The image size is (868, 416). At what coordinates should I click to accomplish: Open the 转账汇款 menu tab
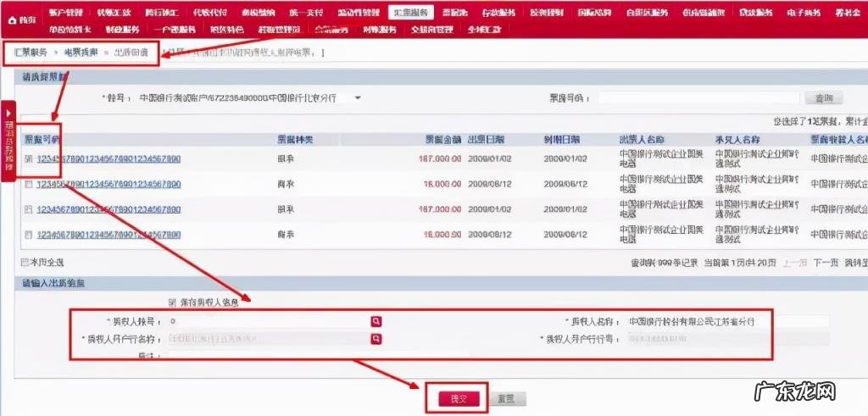(x=114, y=13)
